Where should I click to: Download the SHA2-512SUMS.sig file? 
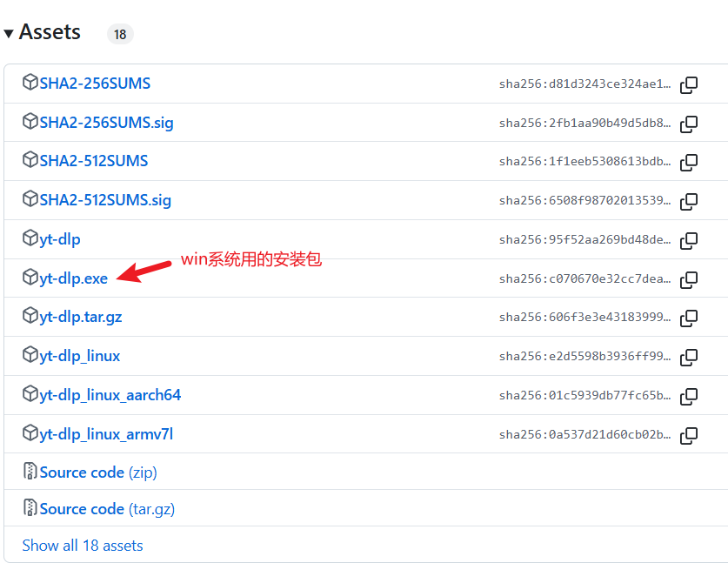pyautogui.click(x=105, y=200)
